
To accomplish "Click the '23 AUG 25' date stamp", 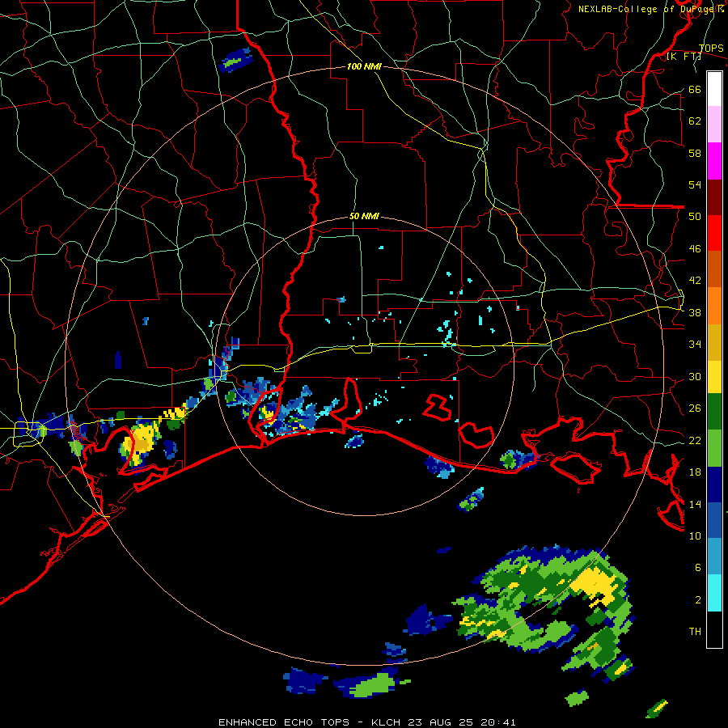I will coord(441,722).
